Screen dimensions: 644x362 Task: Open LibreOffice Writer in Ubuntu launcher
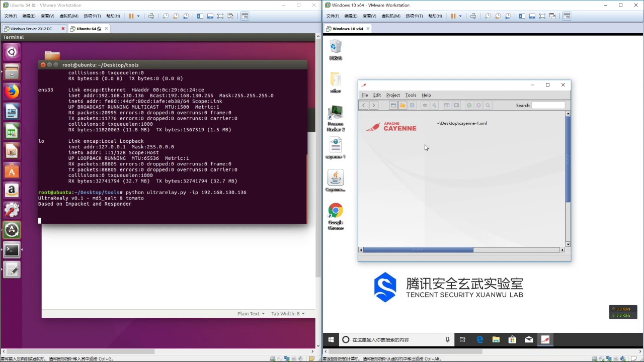pos(12,111)
